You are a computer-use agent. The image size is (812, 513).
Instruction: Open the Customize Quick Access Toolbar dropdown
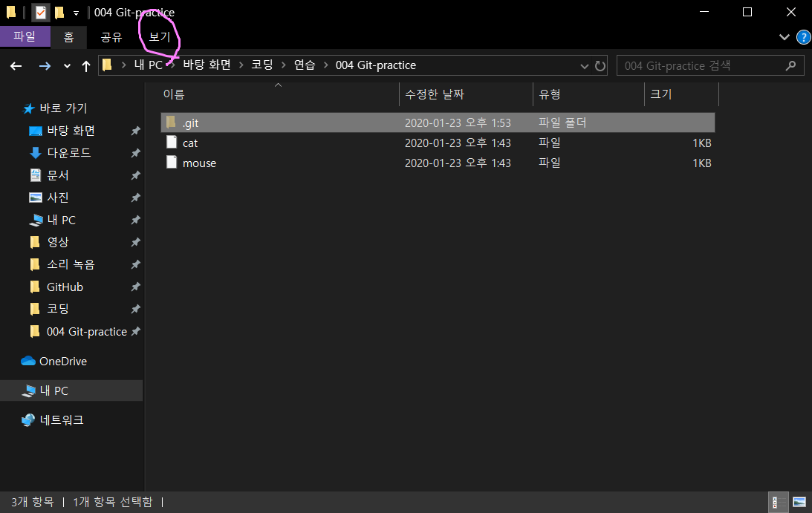click(x=76, y=13)
